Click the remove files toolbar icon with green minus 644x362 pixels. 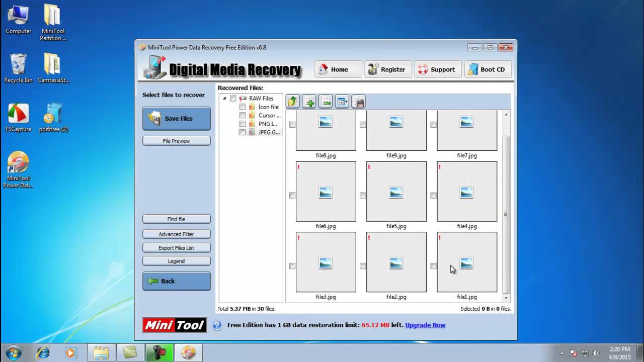pyautogui.click(x=326, y=102)
